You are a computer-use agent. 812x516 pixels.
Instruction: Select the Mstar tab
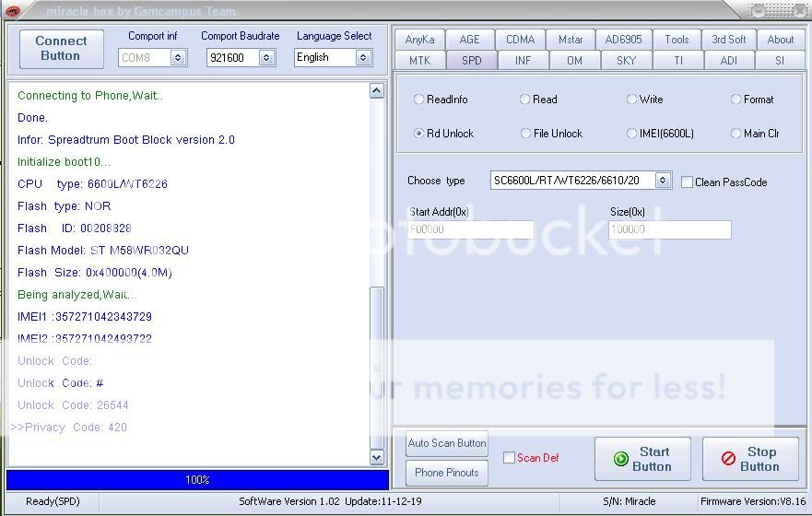[571, 40]
